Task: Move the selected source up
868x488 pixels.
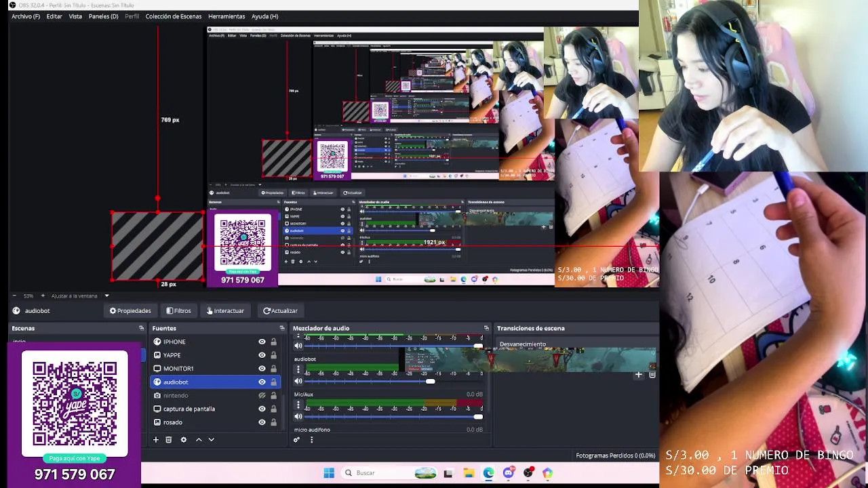Action: (199, 440)
